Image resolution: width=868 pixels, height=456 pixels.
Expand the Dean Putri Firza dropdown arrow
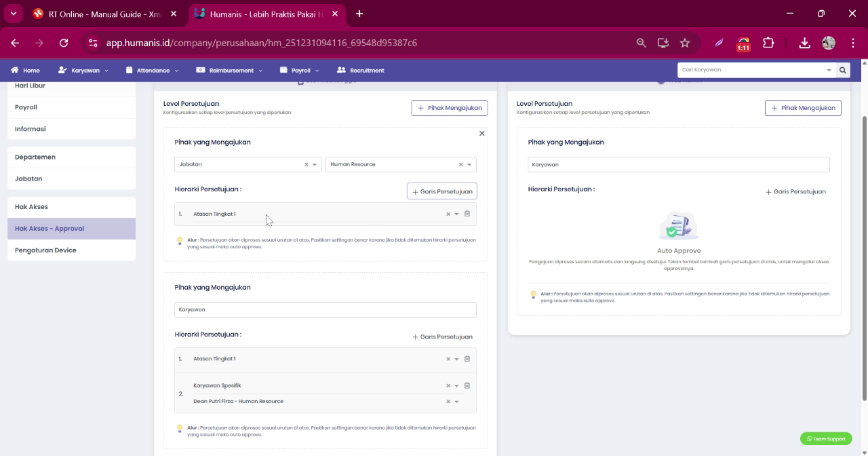tap(456, 401)
